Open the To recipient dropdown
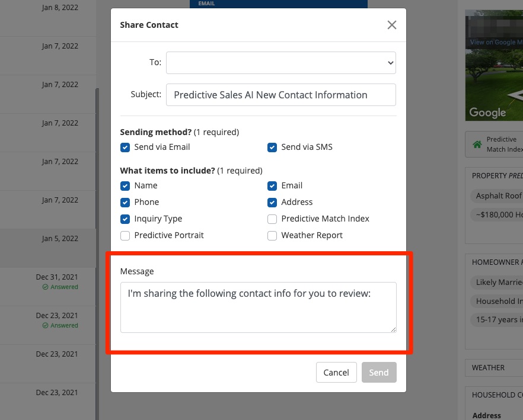Viewport: 523px width, 420px height. [x=280, y=62]
